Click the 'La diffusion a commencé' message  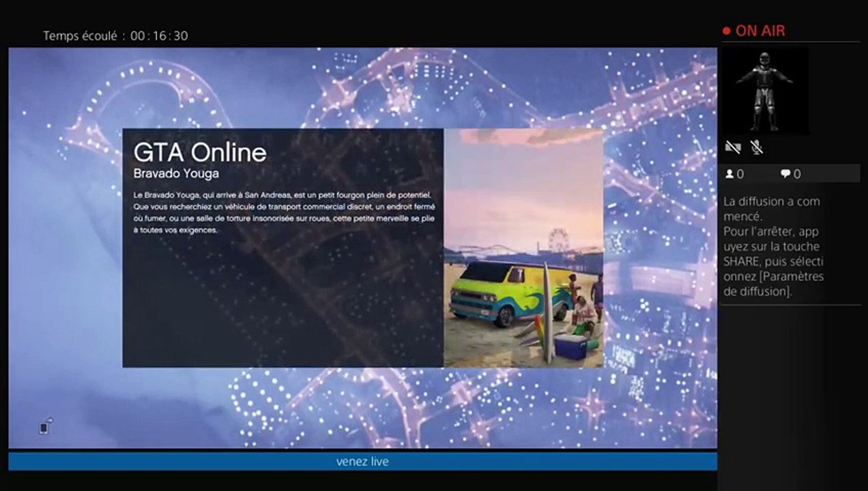[772, 209]
